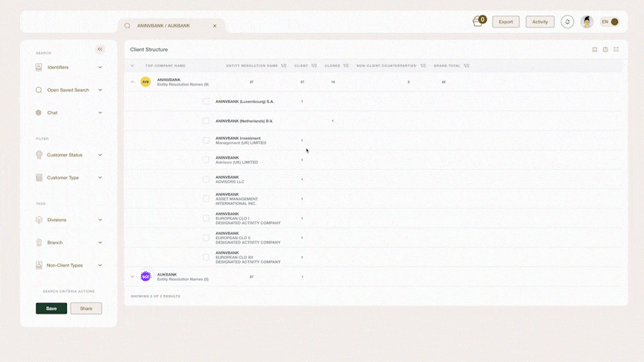Click the ANINVBANK (Luxembourg) S.A. name
The width and height of the screenshot is (644, 362).
(244, 101)
